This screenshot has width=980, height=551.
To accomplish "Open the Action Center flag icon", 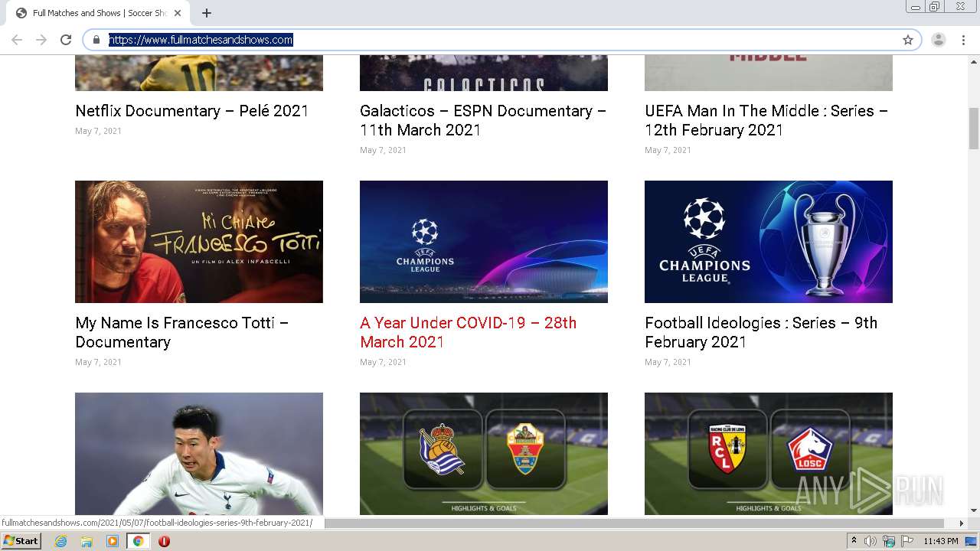I will pos(906,541).
